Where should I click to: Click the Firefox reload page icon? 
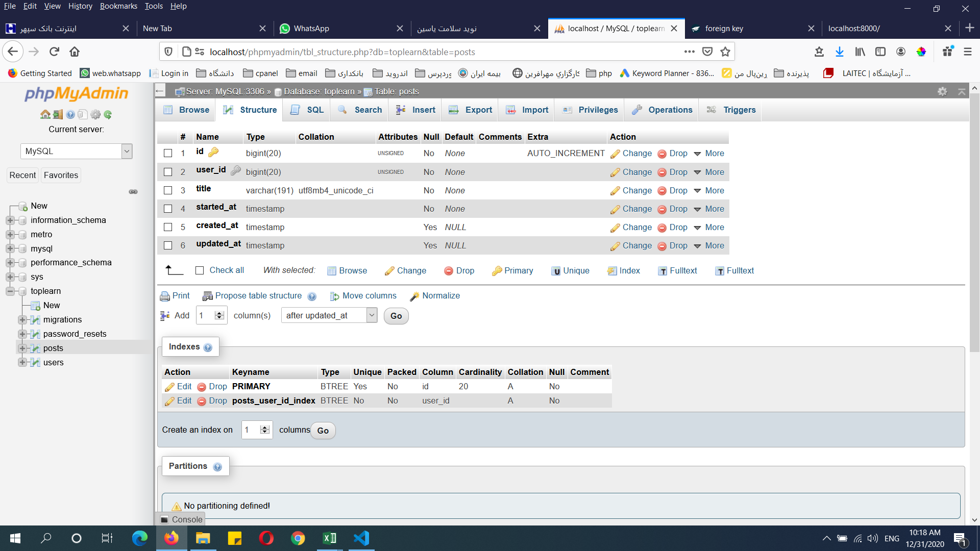click(x=54, y=52)
